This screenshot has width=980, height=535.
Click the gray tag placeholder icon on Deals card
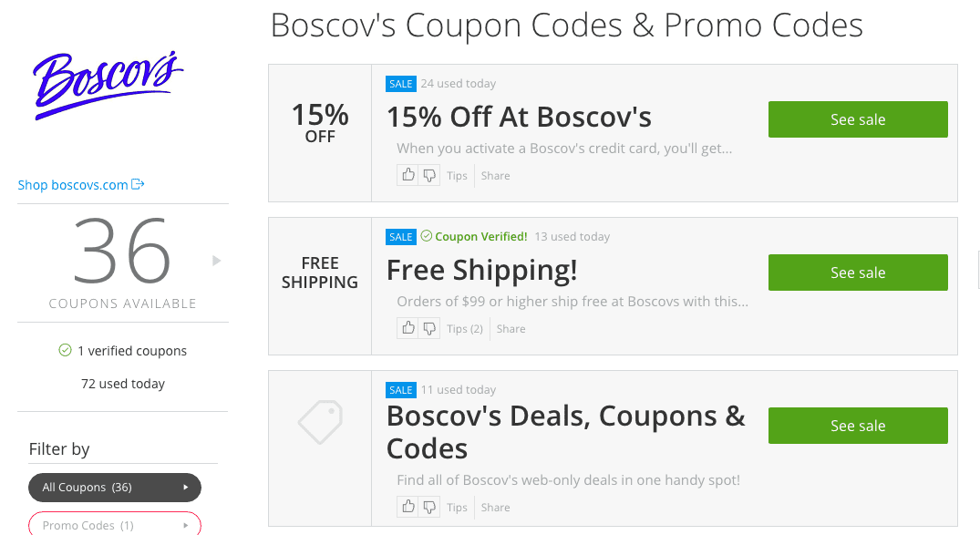pyautogui.click(x=319, y=422)
